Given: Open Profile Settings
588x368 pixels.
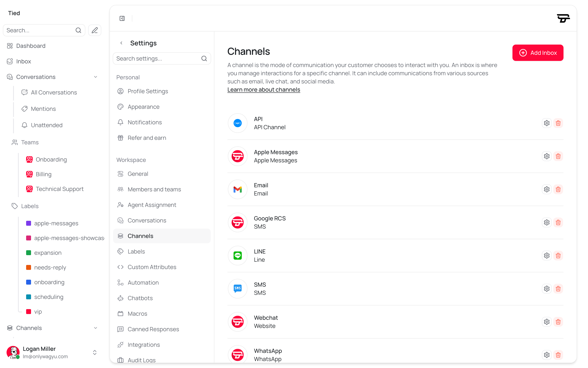Looking at the screenshot, I should (x=161, y=91).
